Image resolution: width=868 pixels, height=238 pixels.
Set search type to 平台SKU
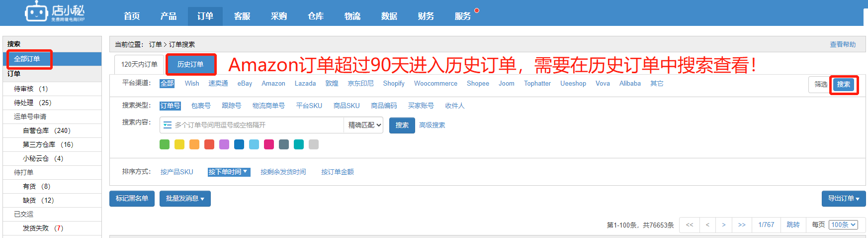309,106
